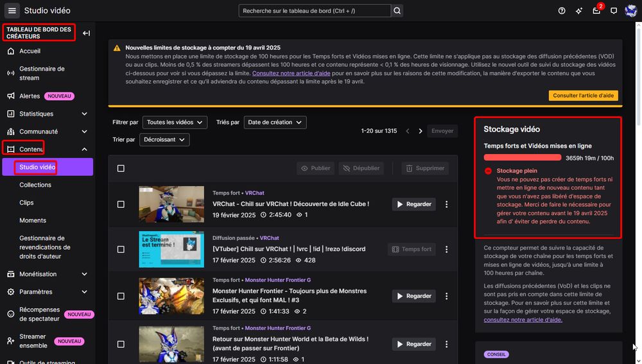This screenshot has height=364, width=642.
Task: Open more options for Idle Cube video
Action: click(446, 204)
